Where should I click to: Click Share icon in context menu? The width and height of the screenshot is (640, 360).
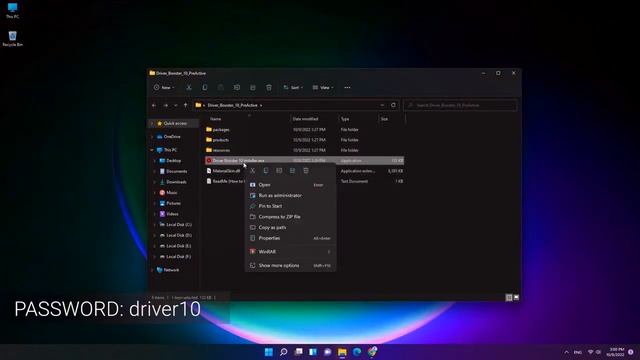(292, 171)
